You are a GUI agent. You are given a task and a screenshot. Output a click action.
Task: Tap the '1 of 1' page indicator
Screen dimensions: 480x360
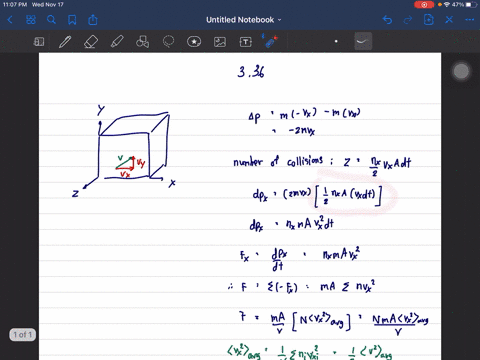(23, 334)
